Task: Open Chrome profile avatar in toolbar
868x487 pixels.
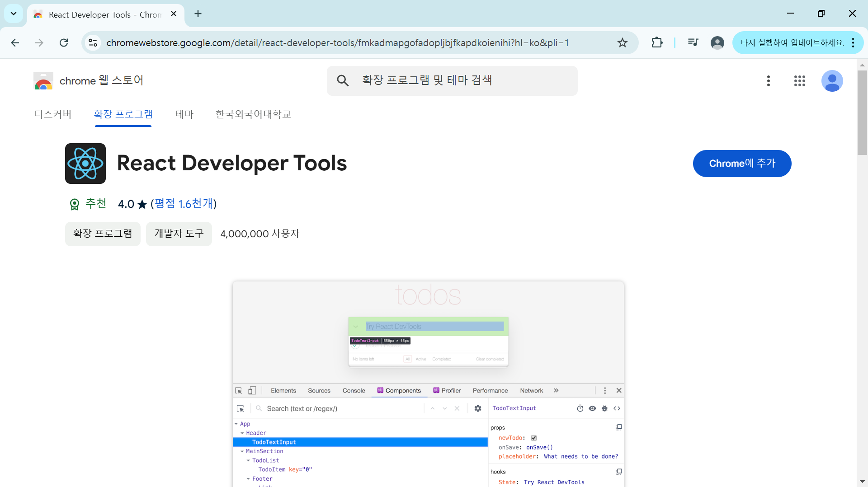Action: [x=717, y=42]
